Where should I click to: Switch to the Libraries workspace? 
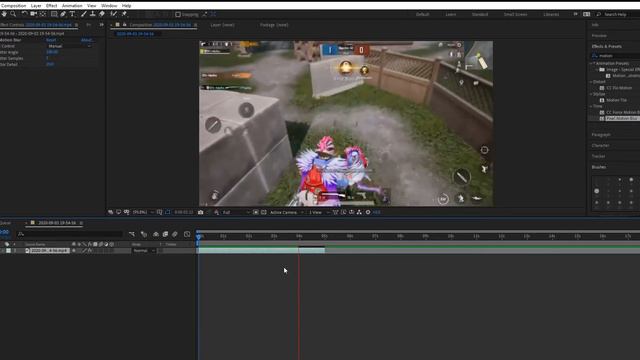[551, 14]
